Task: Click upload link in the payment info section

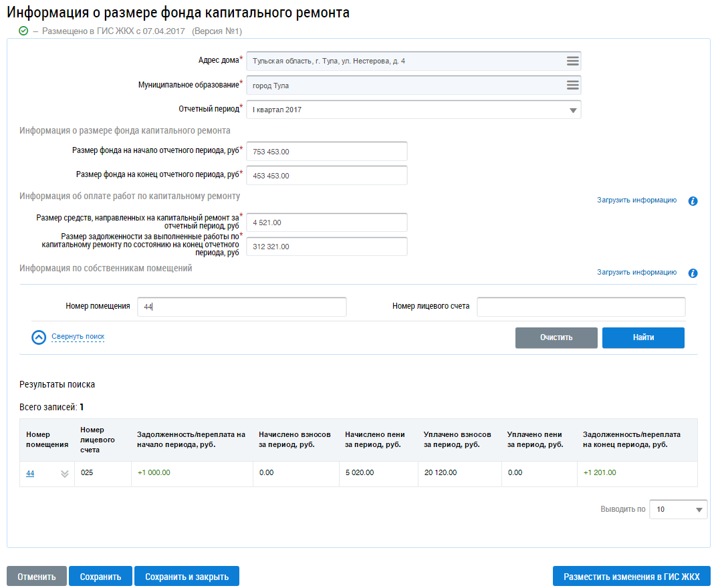Action: [x=636, y=200]
